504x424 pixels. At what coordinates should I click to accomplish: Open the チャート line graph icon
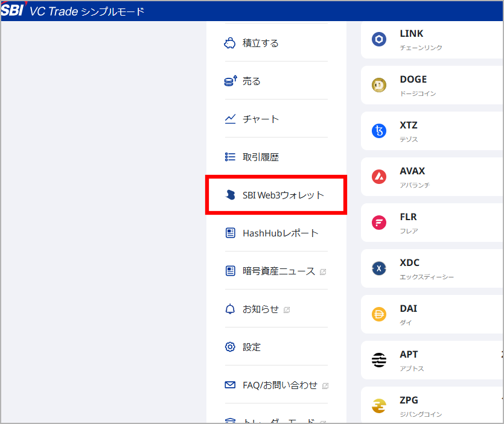230,119
